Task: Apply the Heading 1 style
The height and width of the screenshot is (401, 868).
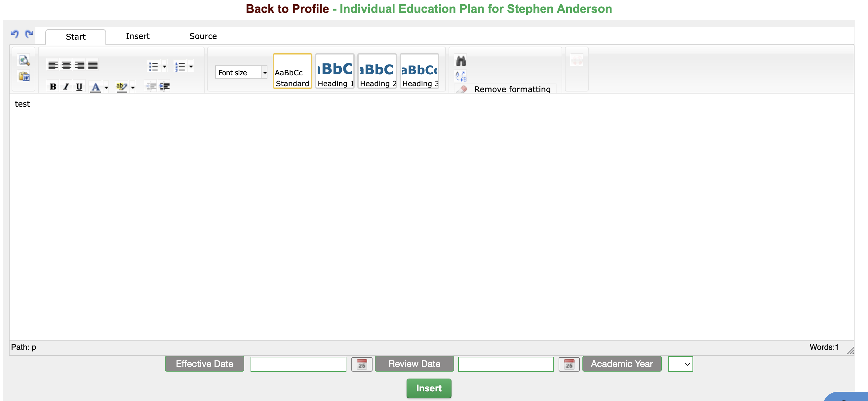Action: [335, 71]
